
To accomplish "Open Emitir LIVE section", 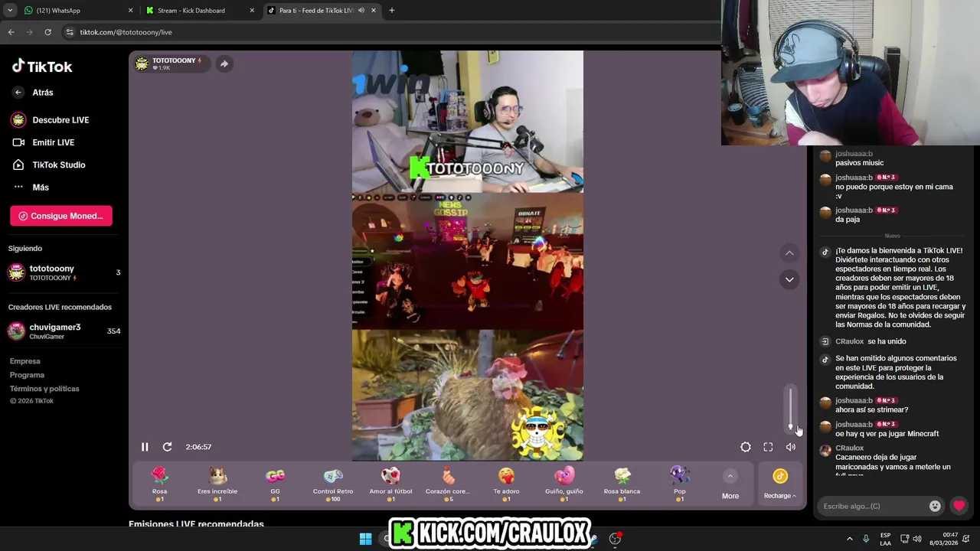I will 43,142.
